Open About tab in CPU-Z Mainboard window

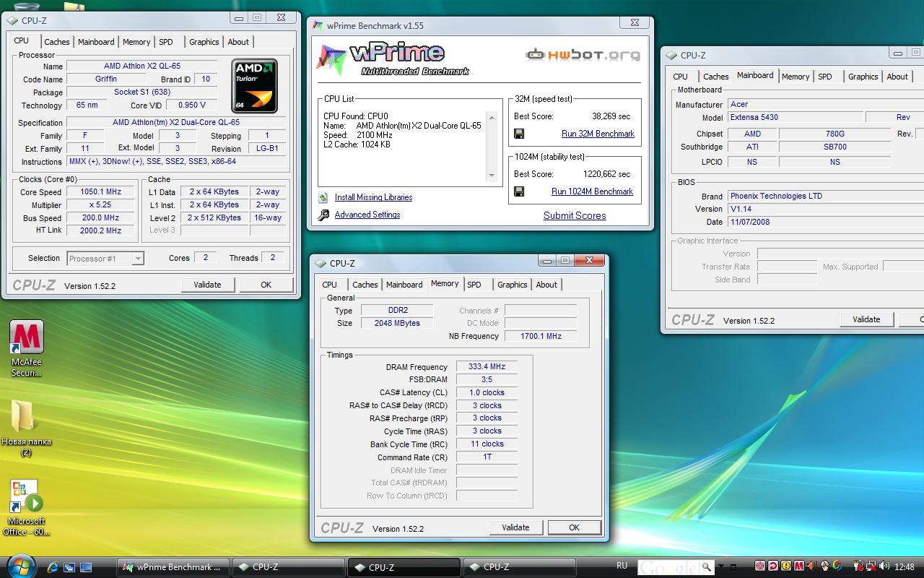click(897, 77)
